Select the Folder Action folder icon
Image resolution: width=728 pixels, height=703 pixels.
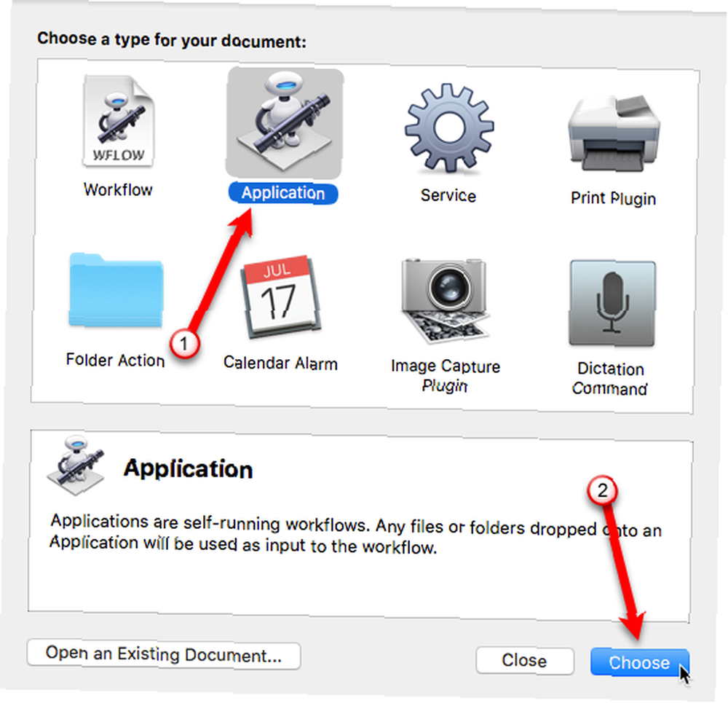click(116, 290)
